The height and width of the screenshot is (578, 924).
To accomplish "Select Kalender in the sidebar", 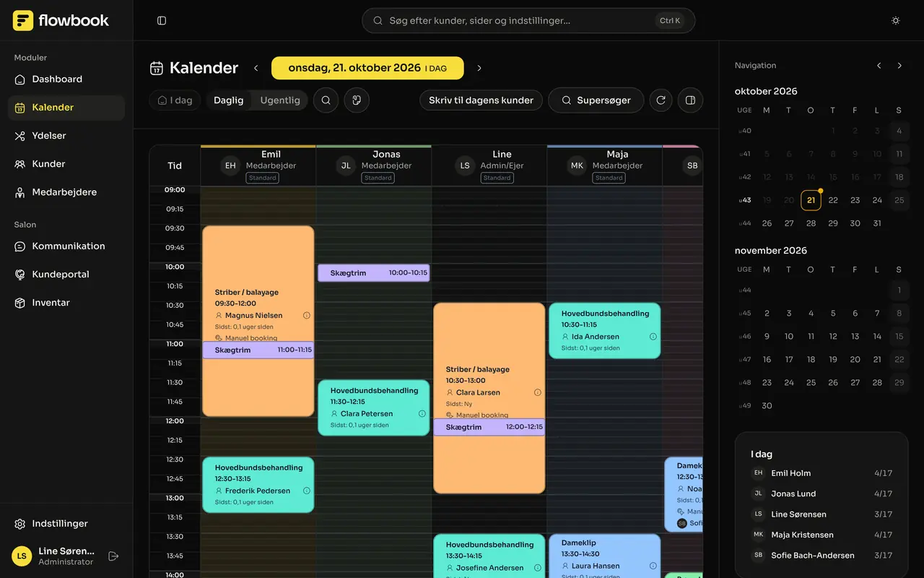I will coord(66,108).
